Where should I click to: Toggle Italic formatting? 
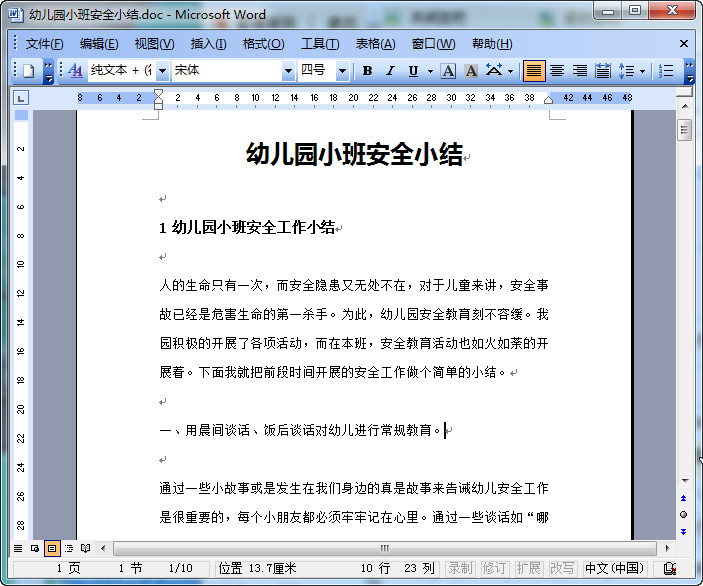pos(391,71)
